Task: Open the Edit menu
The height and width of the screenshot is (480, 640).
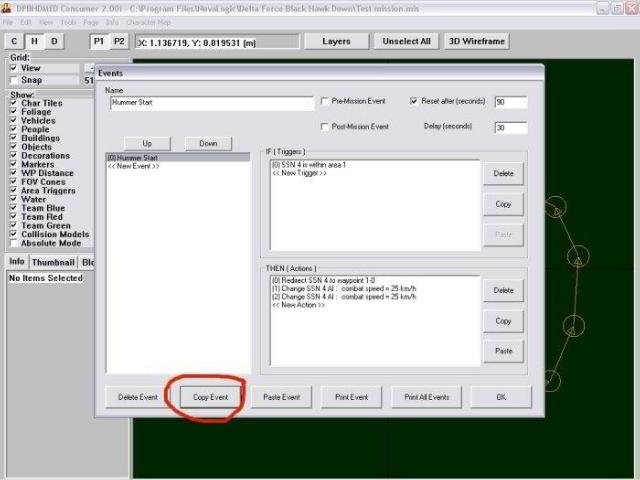Action: pos(26,21)
